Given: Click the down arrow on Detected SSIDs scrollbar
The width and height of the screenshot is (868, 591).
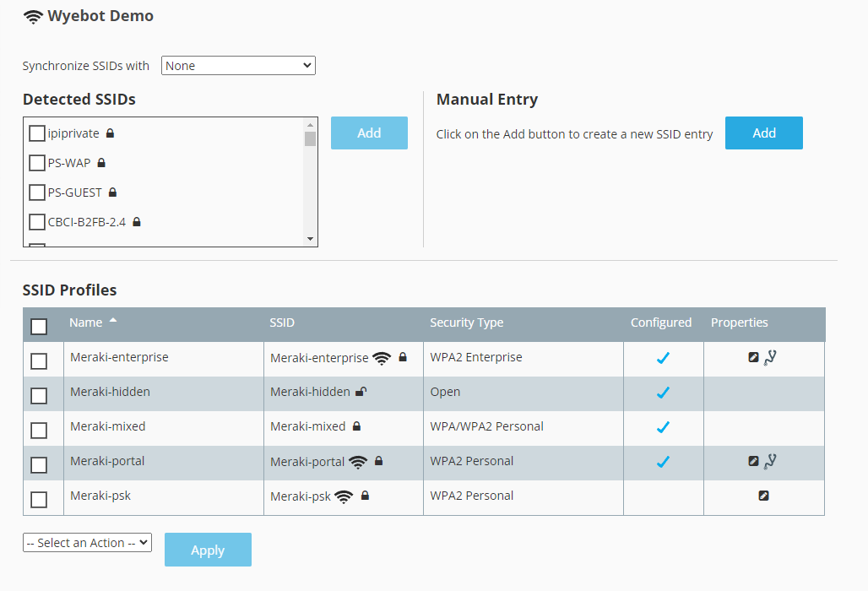Looking at the screenshot, I should point(312,240).
